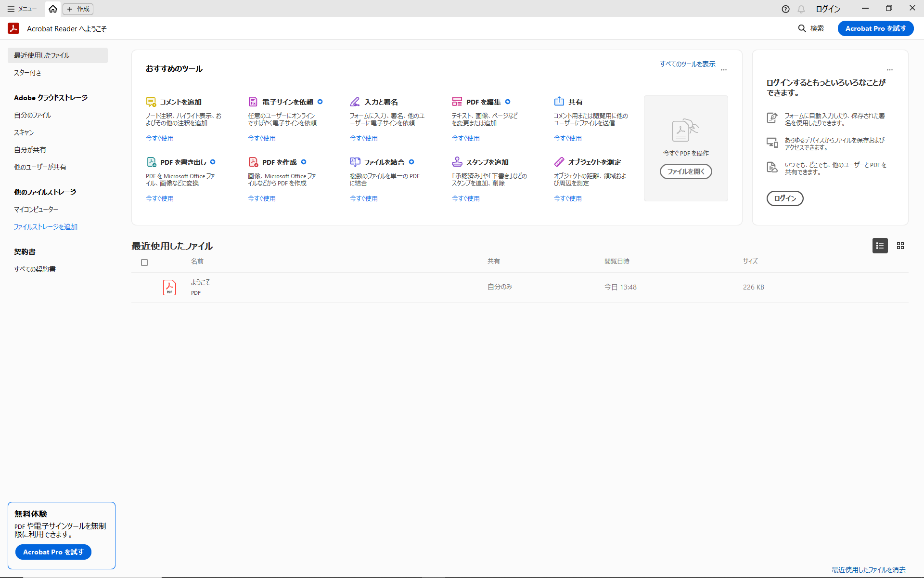Click the 電子サインを依頼 icon
Screen dimensions: 924x578
tap(253, 102)
